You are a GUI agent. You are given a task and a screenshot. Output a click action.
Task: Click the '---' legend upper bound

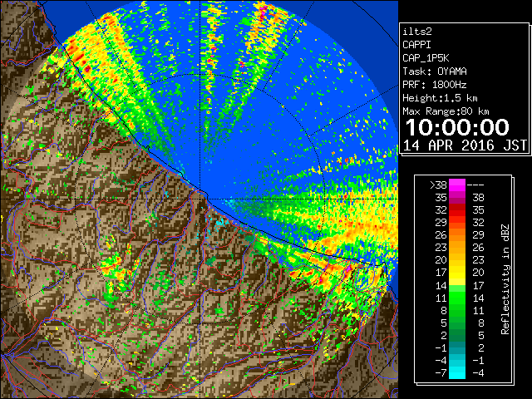click(x=475, y=185)
